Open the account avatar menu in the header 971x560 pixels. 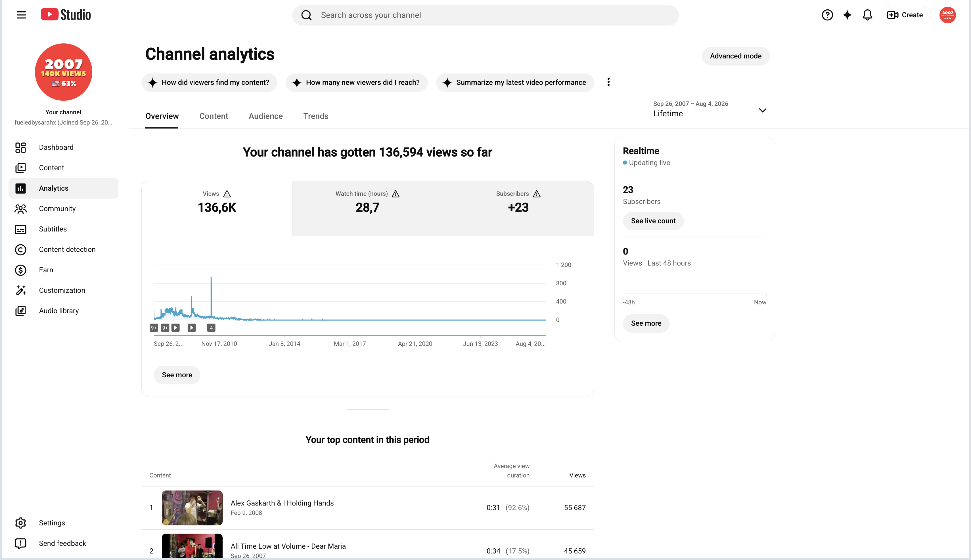[947, 15]
